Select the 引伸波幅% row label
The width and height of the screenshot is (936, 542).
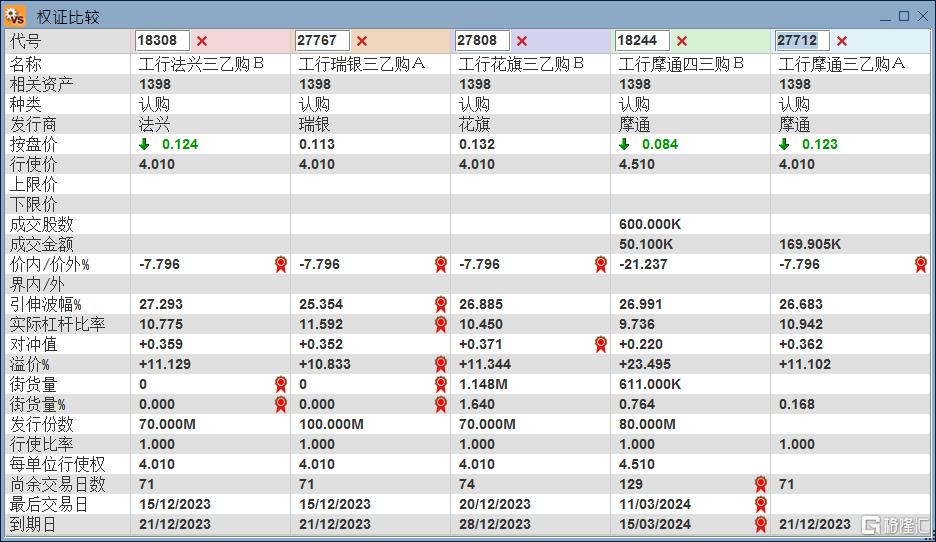(x=45, y=304)
